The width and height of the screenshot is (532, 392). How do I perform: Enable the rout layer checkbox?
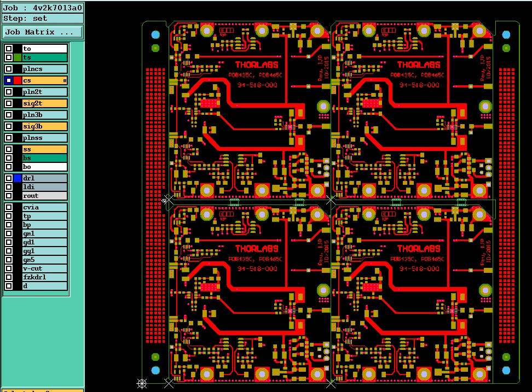(9, 196)
